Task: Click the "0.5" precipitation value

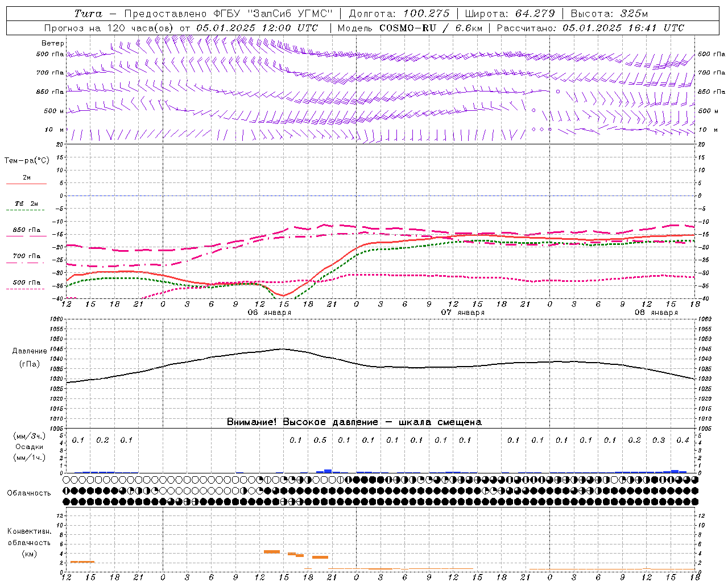Action: [320, 440]
